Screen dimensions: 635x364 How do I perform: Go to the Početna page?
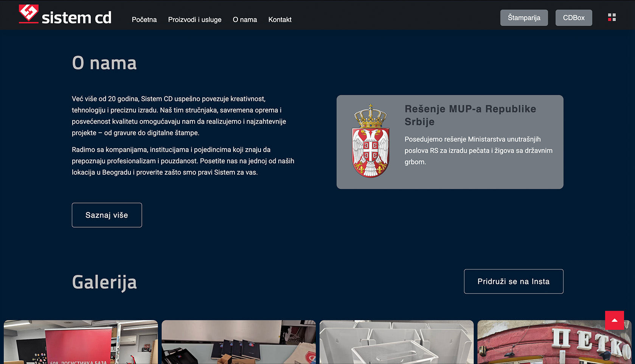[144, 20]
